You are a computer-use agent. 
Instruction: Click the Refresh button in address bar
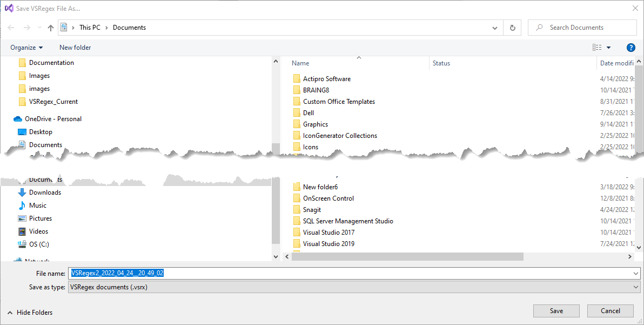pyautogui.click(x=512, y=28)
